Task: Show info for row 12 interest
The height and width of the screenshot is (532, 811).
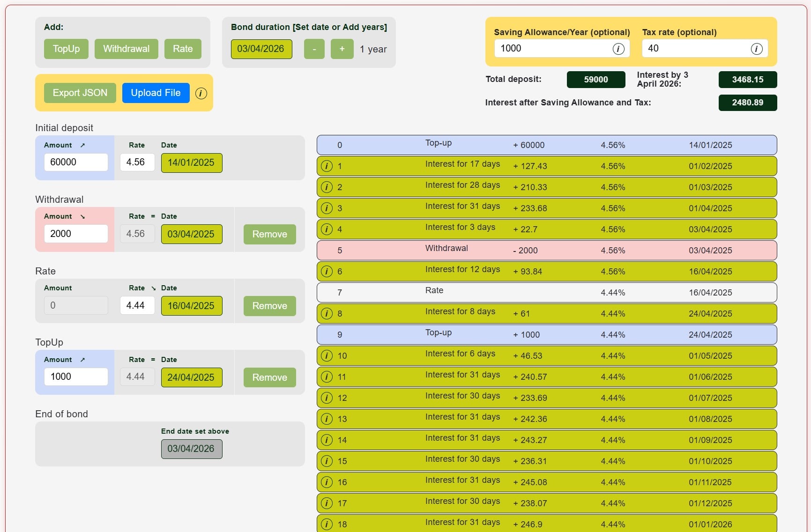Action: coord(327,398)
